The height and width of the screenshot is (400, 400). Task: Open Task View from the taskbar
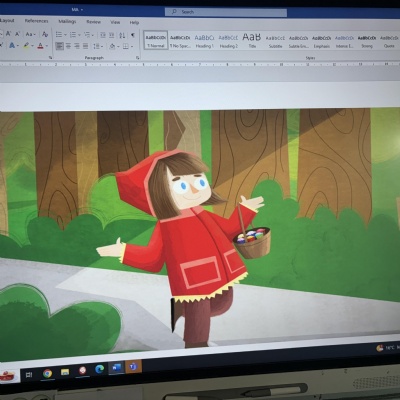[x=29, y=375]
